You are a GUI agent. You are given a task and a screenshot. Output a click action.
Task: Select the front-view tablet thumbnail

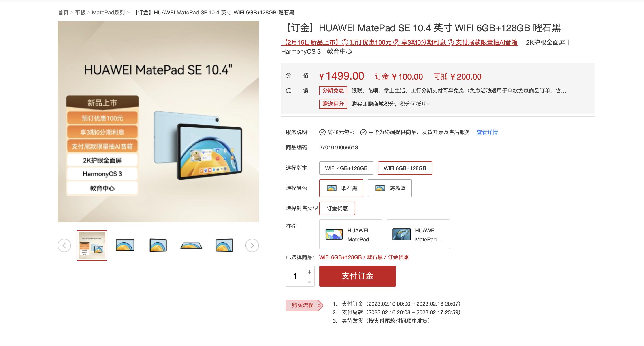coord(125,245)
